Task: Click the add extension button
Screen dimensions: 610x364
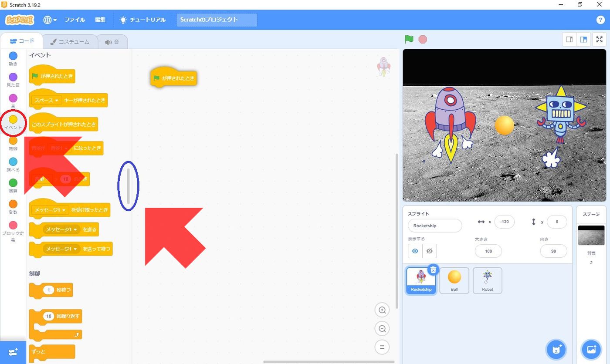Action: pos(13,352)
